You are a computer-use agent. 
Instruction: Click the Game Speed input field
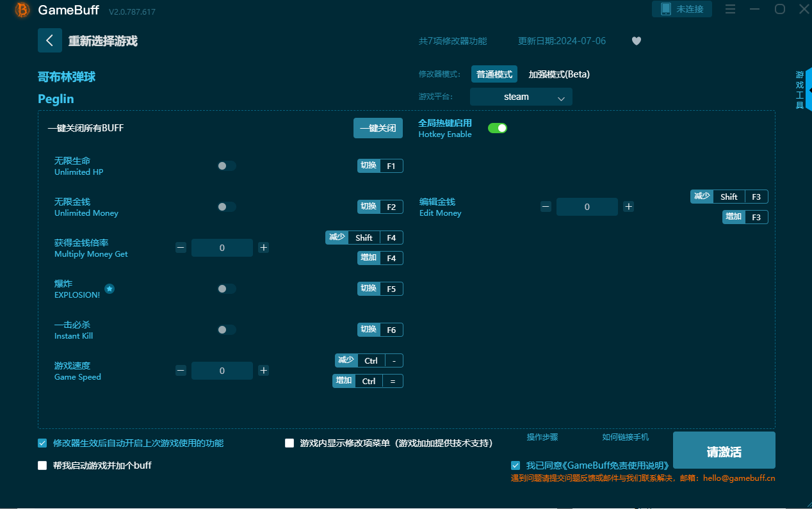[x=222, y=370]
